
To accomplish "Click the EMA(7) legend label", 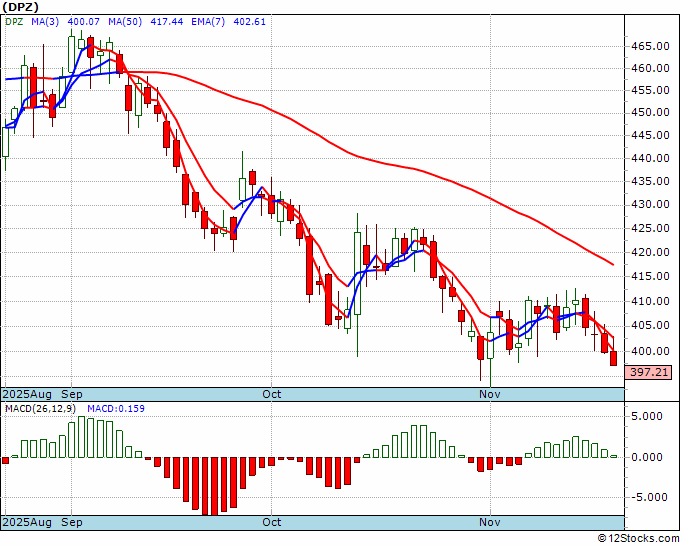I will coord(208,22).
